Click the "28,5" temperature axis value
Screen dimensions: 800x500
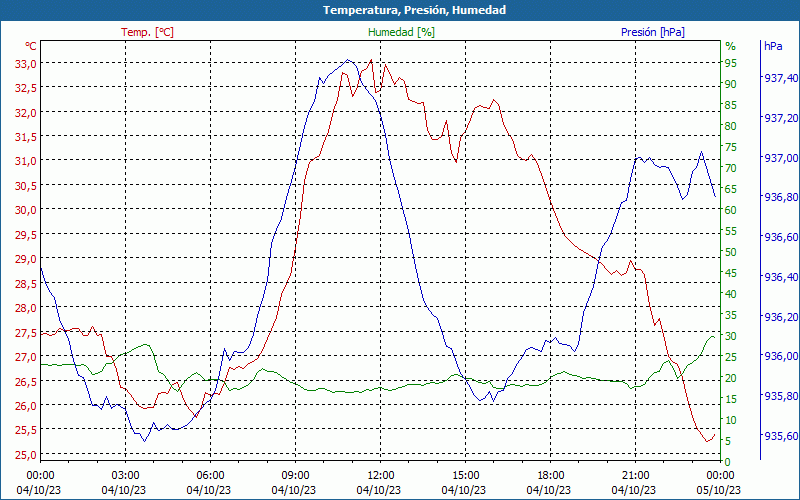click(x=26, y=283)
